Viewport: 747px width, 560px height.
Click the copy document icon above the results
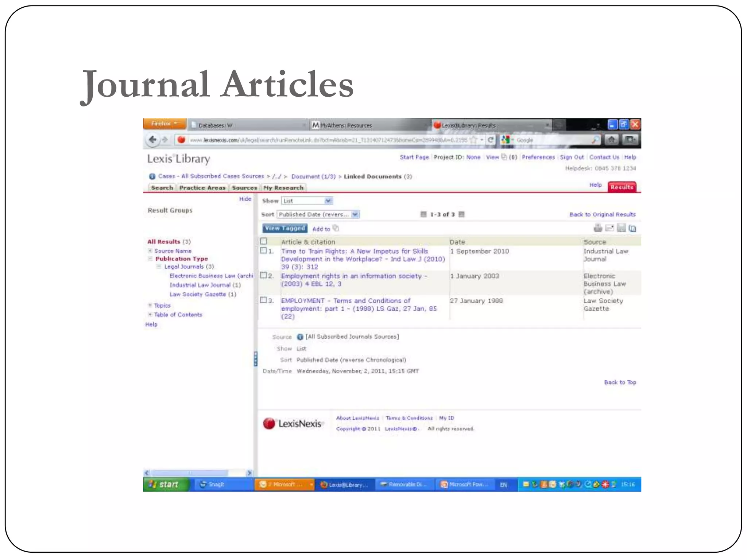click(632, 229)
